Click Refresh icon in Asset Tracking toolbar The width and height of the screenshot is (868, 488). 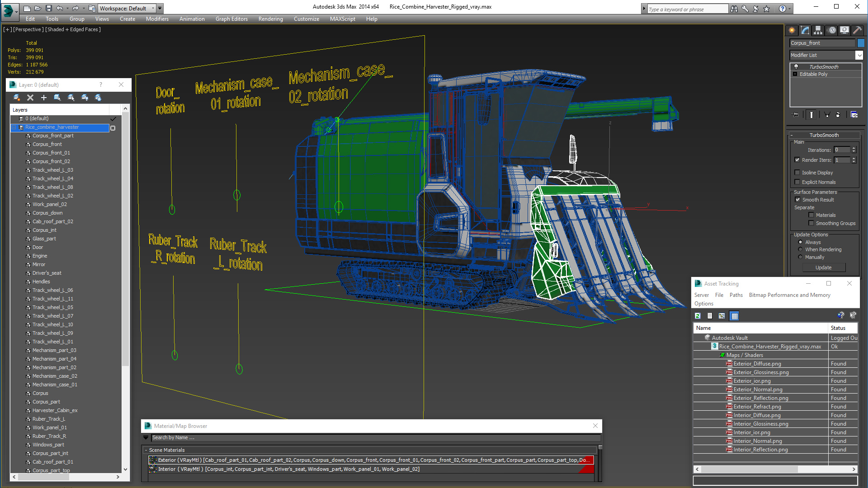pyautogui.click(x=698, y=316)
